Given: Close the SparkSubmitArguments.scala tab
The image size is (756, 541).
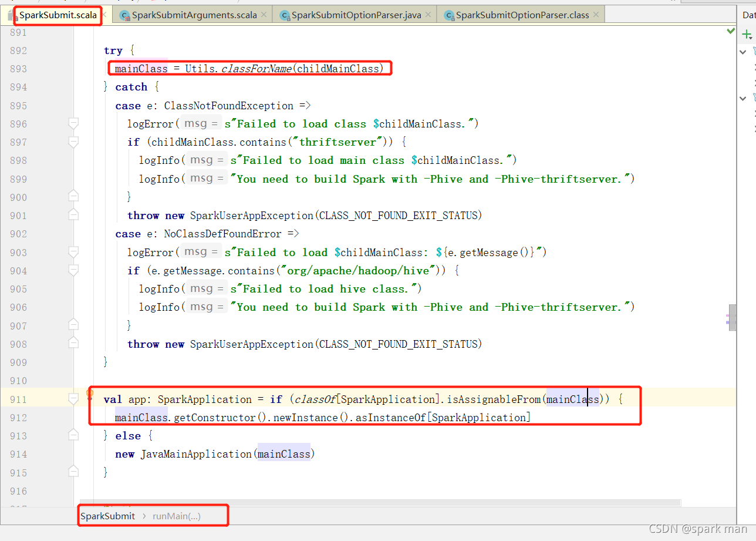Looking at the screenshot, I should (x=264, y=15).
